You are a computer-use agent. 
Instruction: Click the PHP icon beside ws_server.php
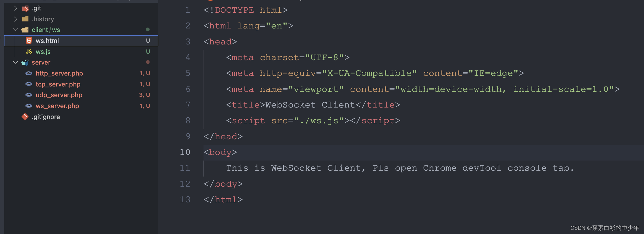[28, 106]
